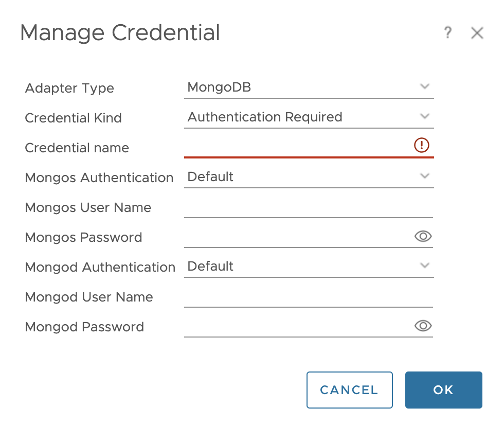Click into the Mongos User Name field
This screenshot has width=504, height=425.
pos(309,207)
